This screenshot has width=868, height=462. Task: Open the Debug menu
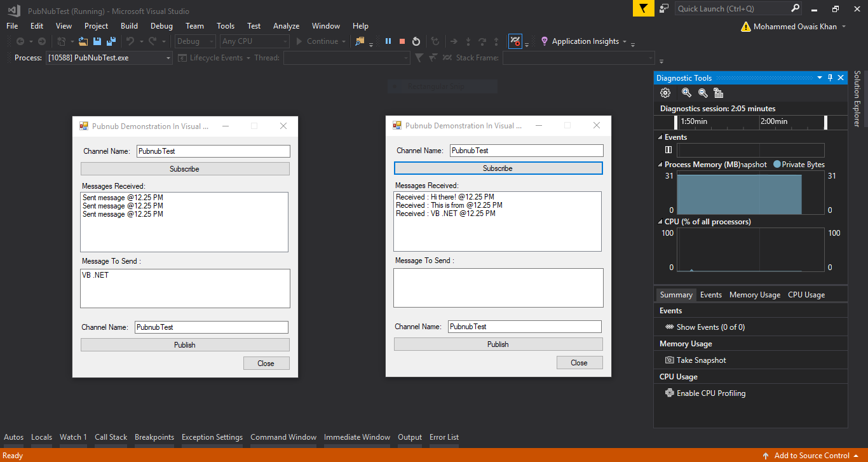(161, 26)
